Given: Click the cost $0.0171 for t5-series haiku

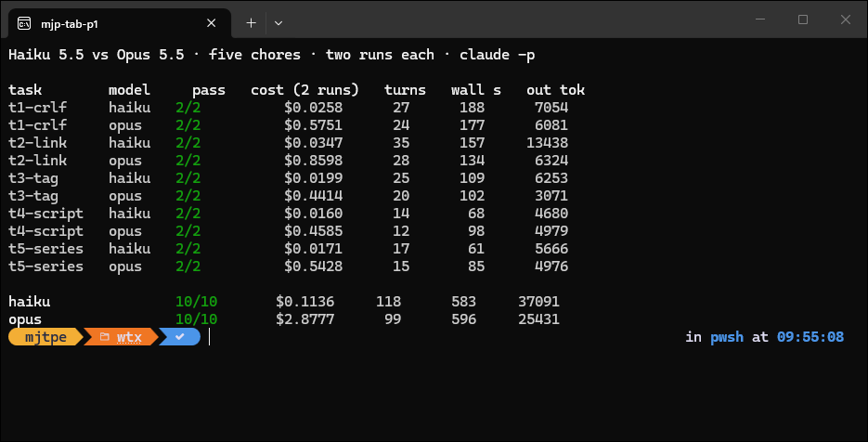Looking at the screenshot, I should tap(314, 249).
